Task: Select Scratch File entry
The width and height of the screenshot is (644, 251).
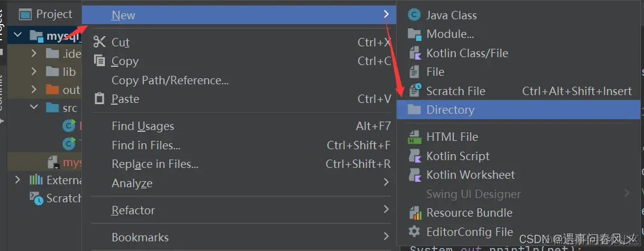Action: 519,91
